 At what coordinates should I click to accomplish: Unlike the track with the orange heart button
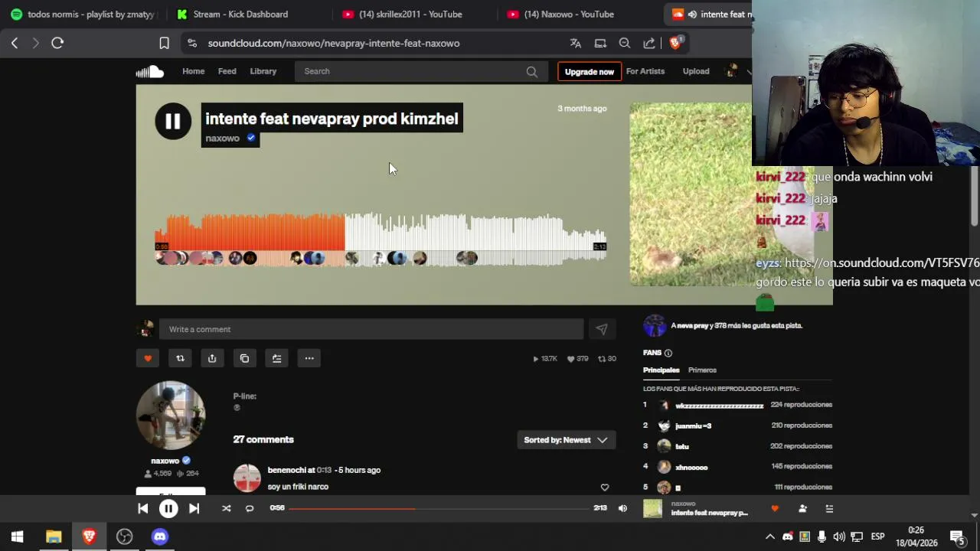click(x=148, y=358)
